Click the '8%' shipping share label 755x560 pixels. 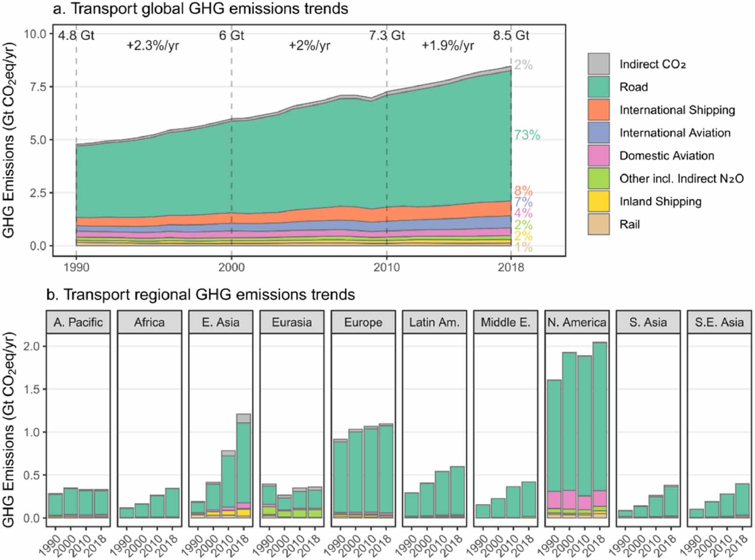[x=523, y=191]
